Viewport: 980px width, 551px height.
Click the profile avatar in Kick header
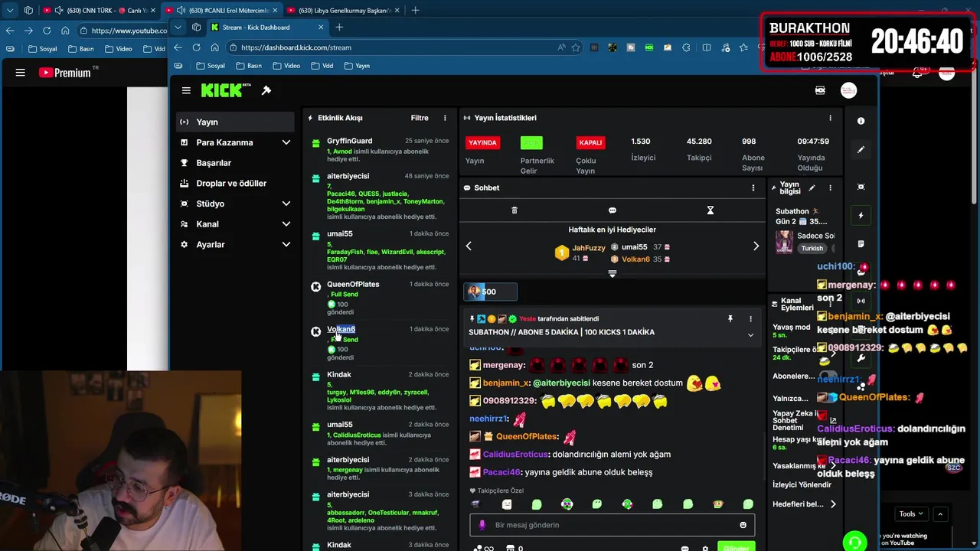tap(848, 90)
